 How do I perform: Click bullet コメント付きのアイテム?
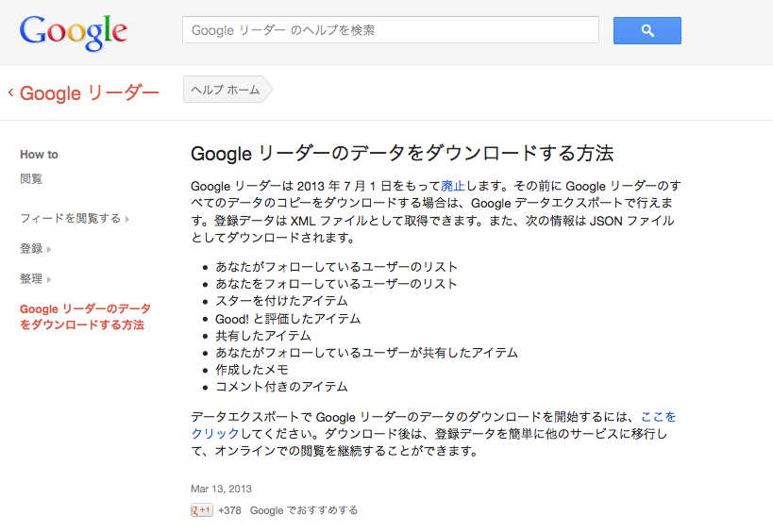pos(281,387)
